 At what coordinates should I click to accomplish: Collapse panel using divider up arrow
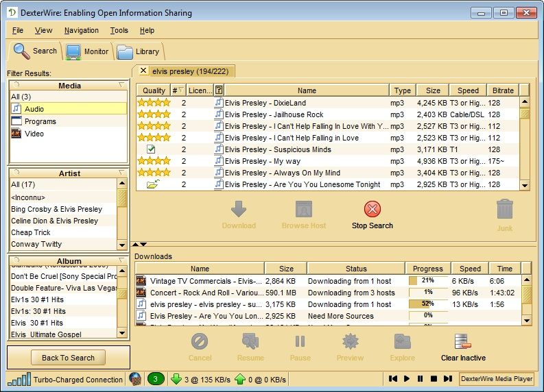136,245
